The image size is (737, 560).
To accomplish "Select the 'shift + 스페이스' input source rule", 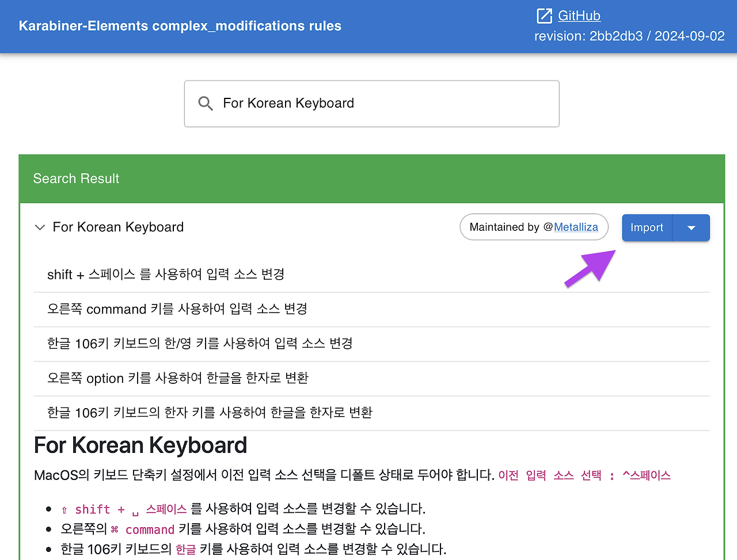I will coord(372,275).
